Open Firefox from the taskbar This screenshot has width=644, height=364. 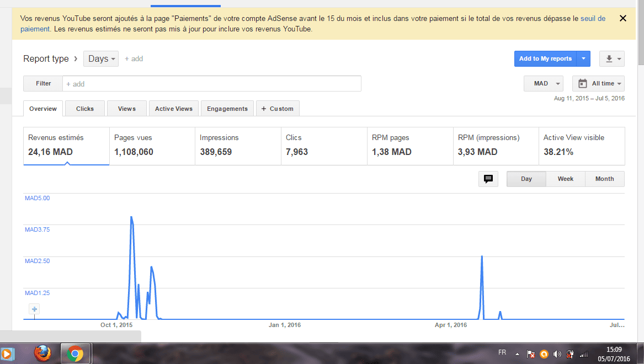[42, 354]
